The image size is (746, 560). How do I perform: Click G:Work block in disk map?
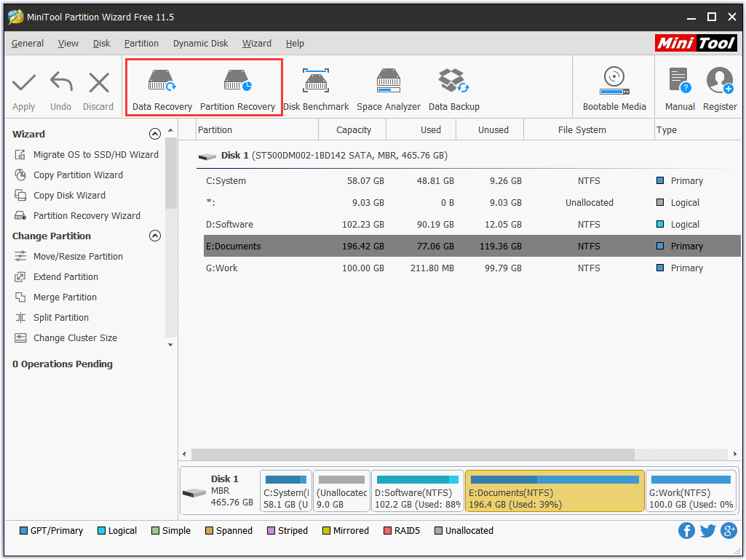point(691,491)
